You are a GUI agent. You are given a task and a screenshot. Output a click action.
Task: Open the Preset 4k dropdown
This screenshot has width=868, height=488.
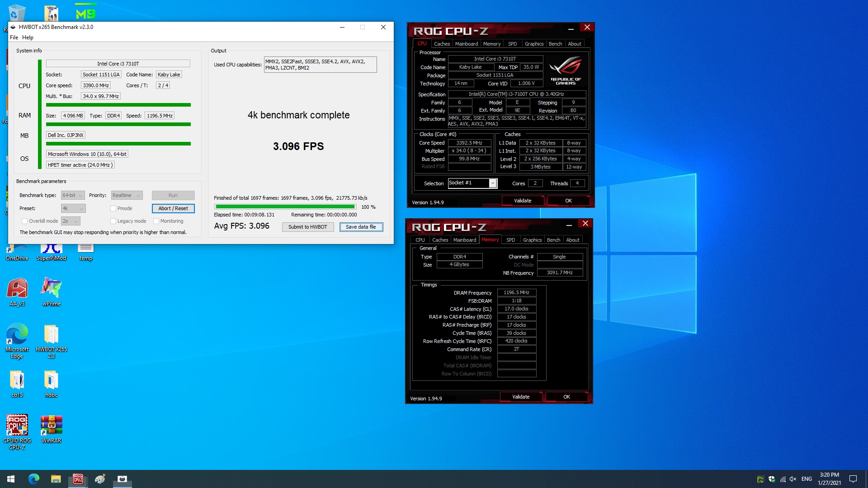point(73,209)
